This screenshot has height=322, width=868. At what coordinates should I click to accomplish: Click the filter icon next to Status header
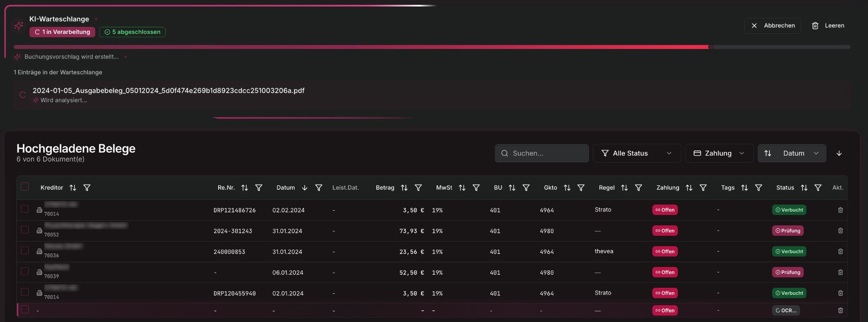[818, 188]
